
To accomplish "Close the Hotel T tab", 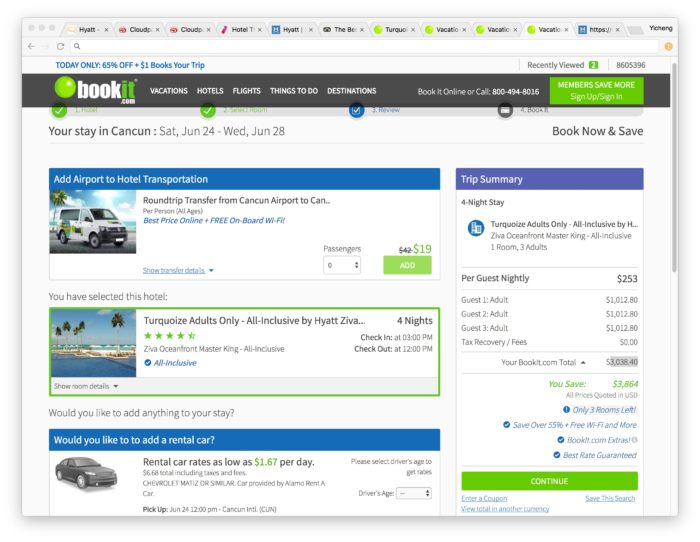I will pos(260,30).
